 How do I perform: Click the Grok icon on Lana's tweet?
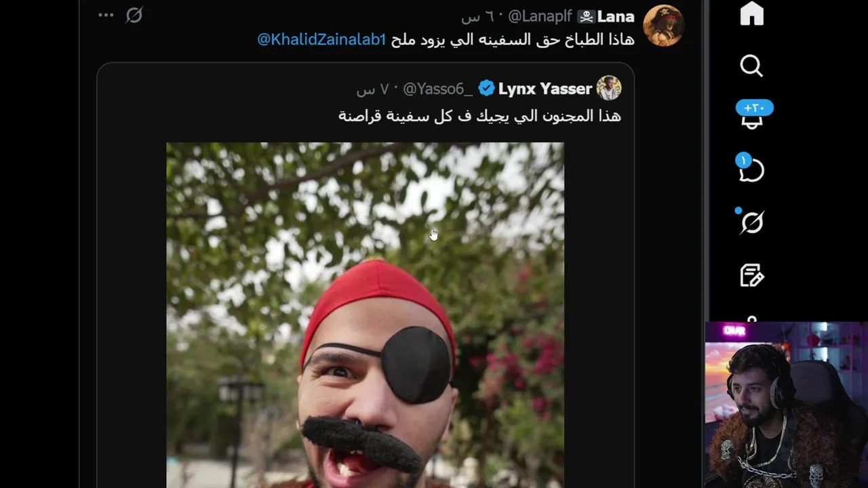[x=134, y=15]
